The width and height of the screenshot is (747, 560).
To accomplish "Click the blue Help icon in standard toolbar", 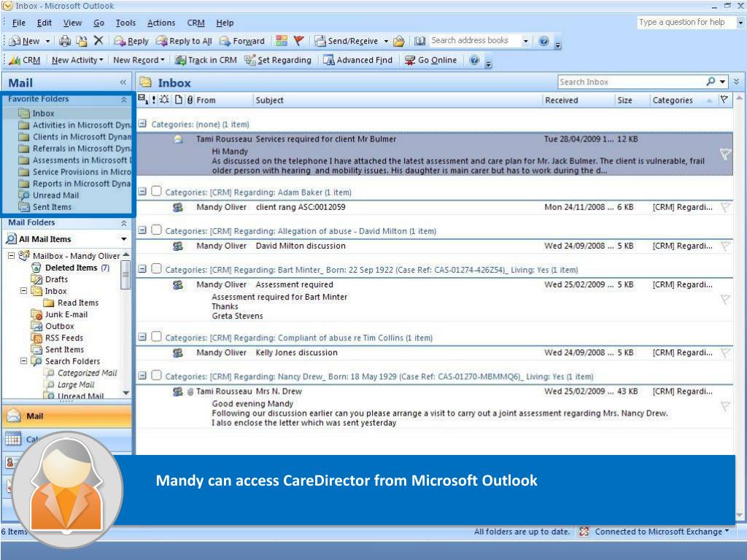I will [543, 41].
